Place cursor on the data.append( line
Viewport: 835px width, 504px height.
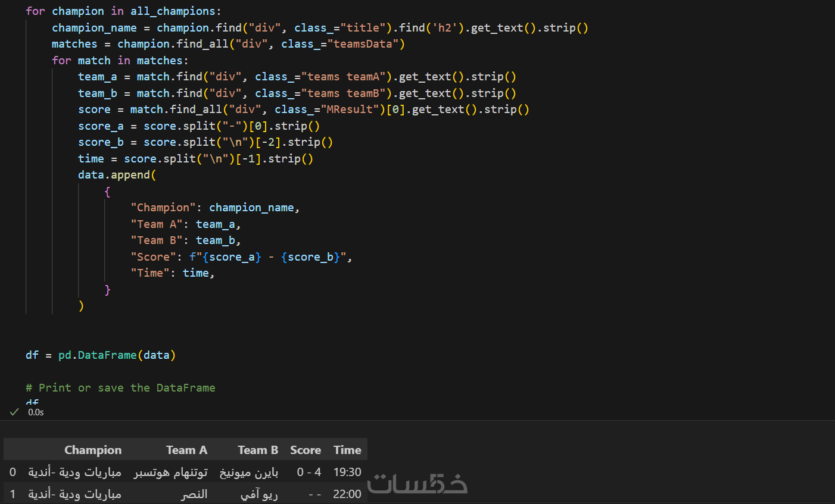117,175
